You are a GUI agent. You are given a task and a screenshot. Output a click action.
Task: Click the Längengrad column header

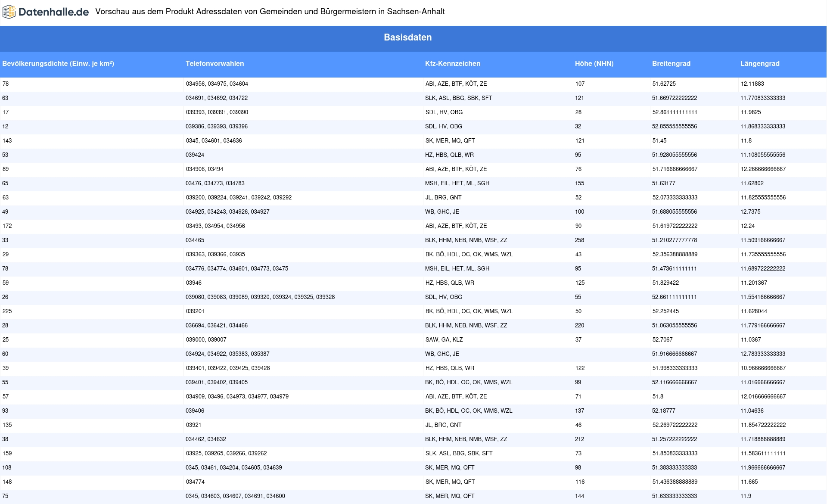760,64
